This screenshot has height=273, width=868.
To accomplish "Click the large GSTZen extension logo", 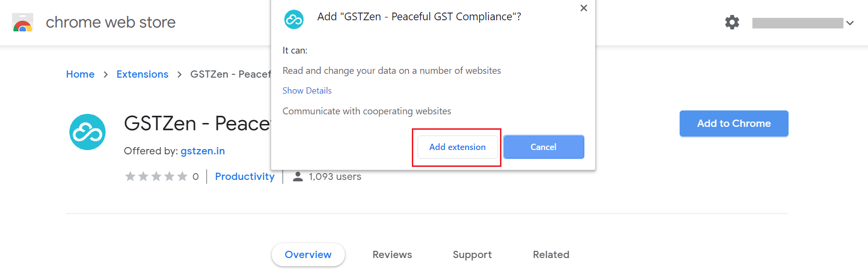I will coord(88,132).
